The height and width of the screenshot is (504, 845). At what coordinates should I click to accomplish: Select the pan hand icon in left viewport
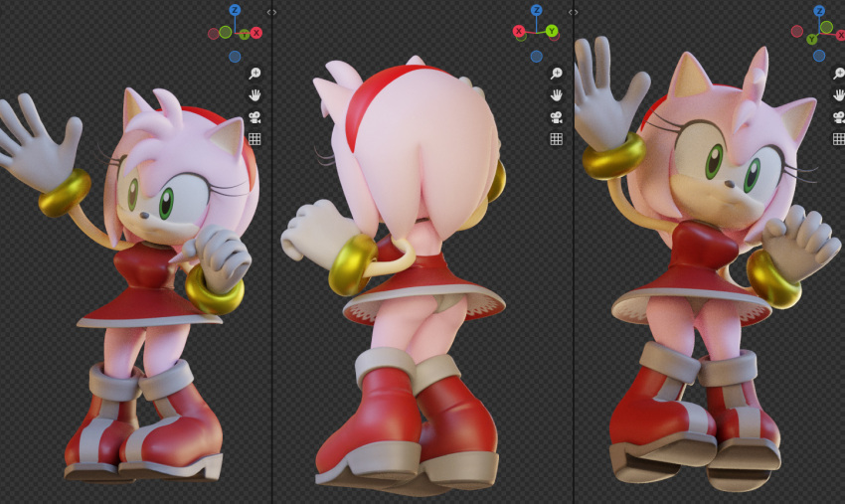click(254, 95)
